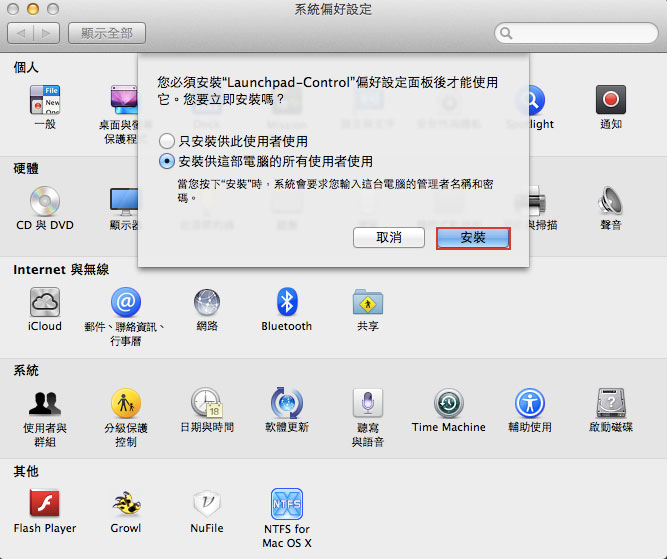The width and height of the screenshot is (667, 559).
Task: Open Growl preference pane
Action: click(x=125, y=503)
